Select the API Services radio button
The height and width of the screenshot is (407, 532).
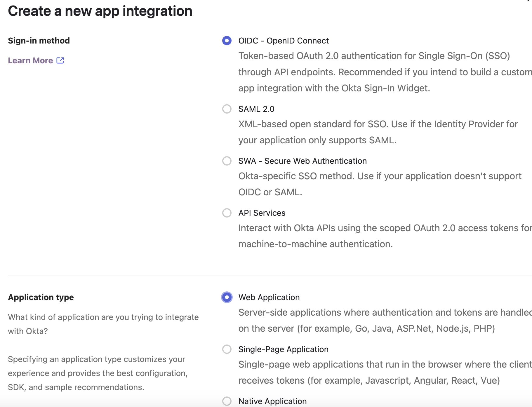[x=227, y=213]
